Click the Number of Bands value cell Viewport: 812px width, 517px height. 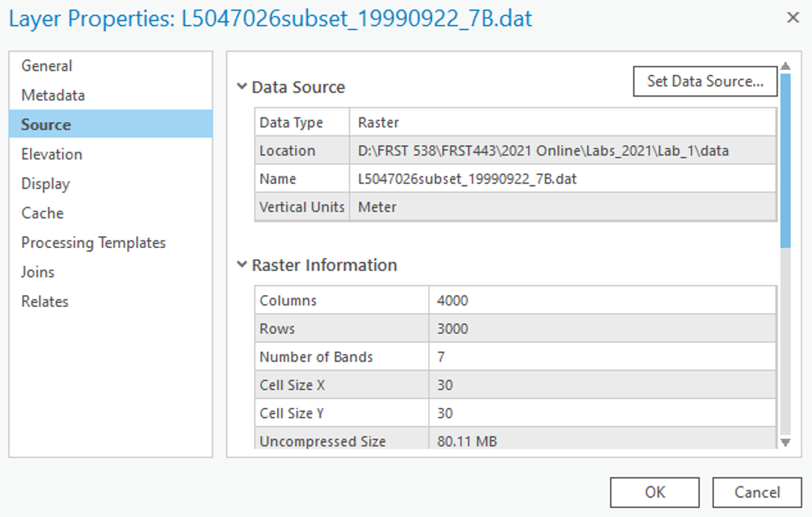(601, 357)
